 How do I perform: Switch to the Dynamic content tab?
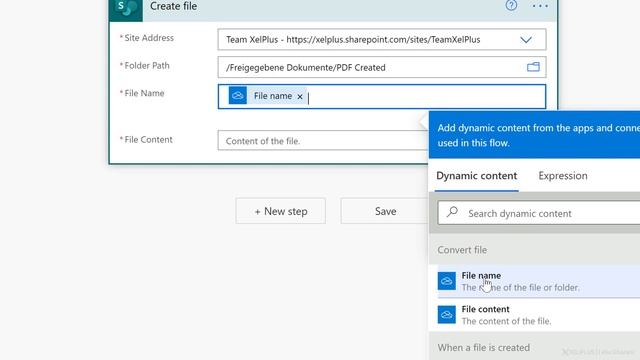[x=476, y=176]
